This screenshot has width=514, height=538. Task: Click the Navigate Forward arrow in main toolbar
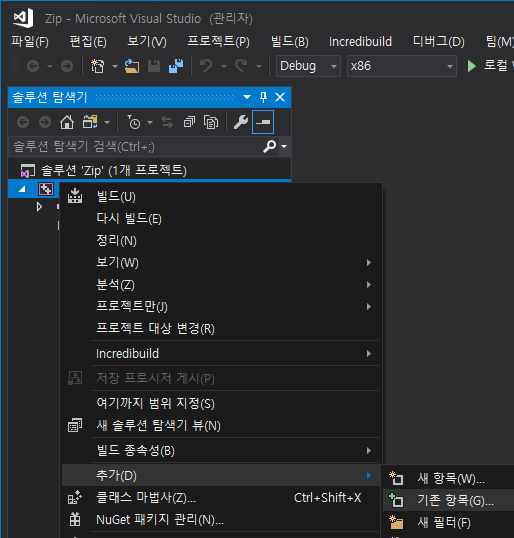pyautogui.click(x=67, y=66)
